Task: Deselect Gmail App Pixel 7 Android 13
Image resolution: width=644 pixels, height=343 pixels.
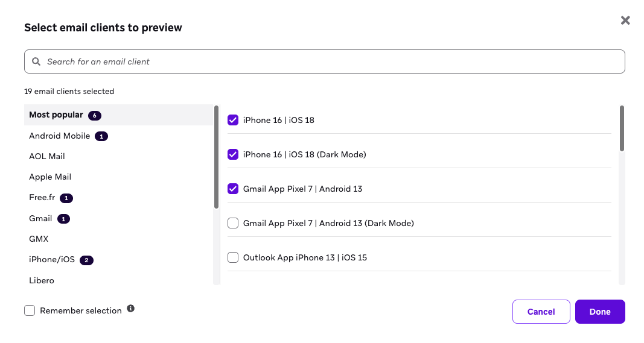Action: click(x=233, y=189)
